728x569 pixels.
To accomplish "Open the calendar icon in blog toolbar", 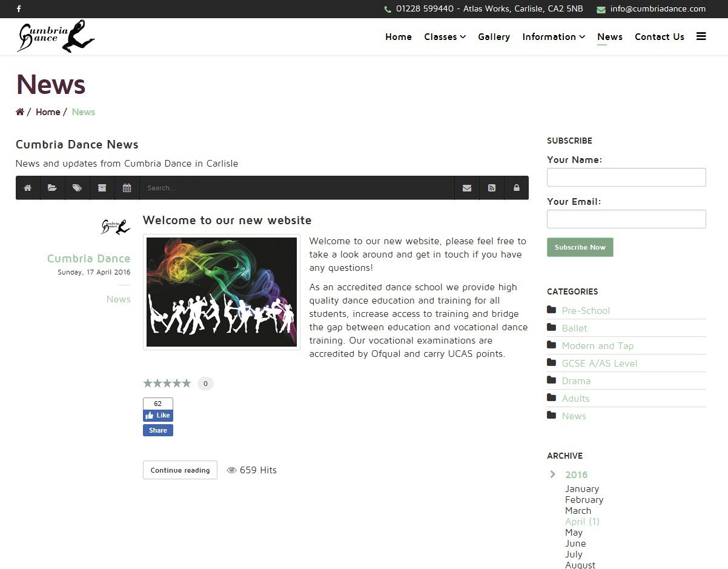I will click(127, 188).
